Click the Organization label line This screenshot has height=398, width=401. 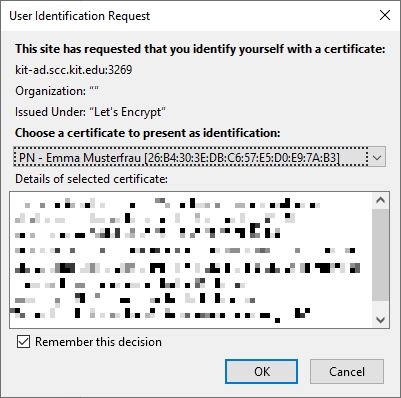point(57,91)
